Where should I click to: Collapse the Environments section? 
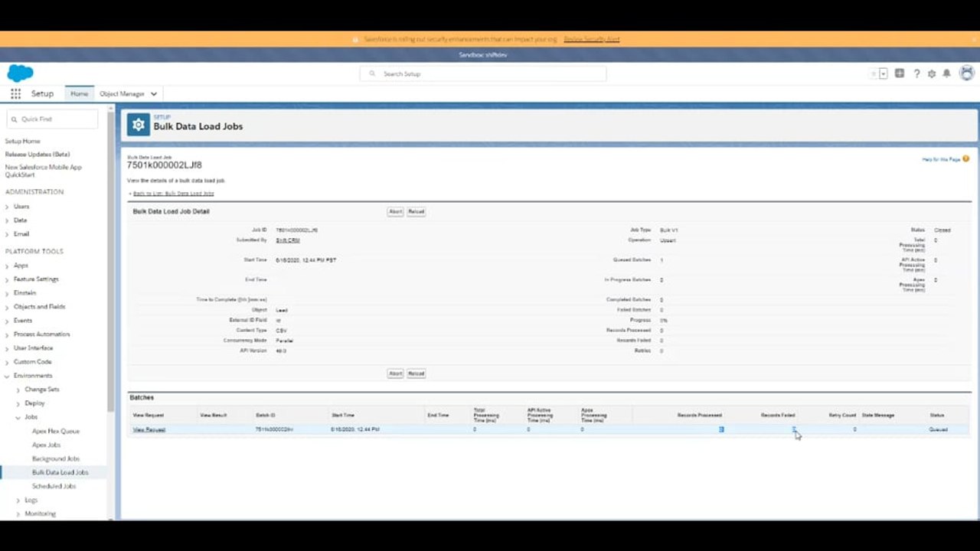point(7,376)
